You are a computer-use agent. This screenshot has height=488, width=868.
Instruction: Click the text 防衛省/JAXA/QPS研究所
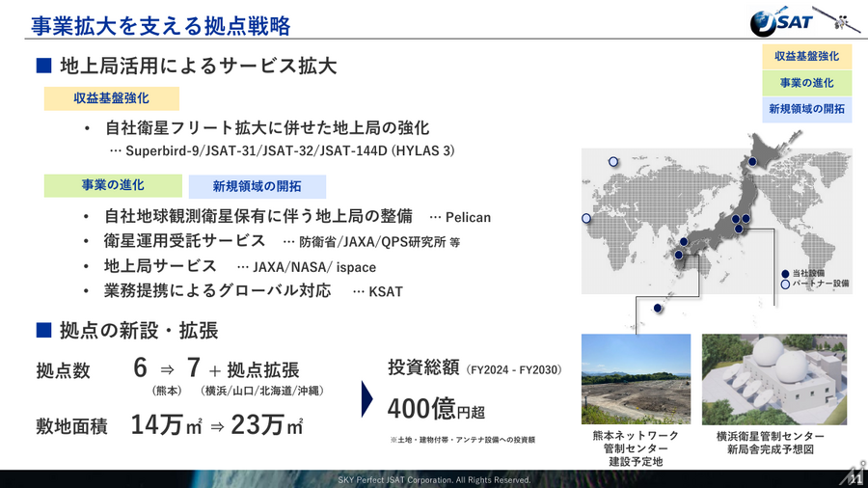[372, 242]
